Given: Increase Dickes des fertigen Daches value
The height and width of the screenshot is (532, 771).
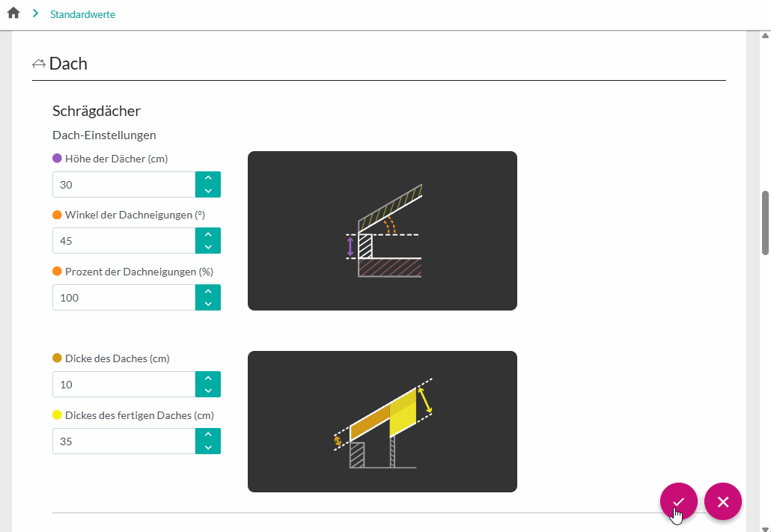Looking at the screenshot, I should pyautogui.click(x=208, y=435).
